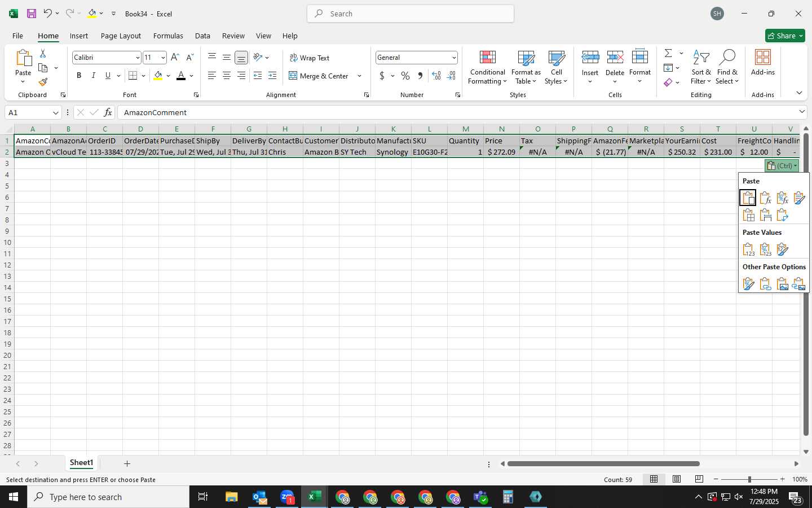Click Decrease Indent icon
This screenshot has height=508, width=812.
pos(258,76)
